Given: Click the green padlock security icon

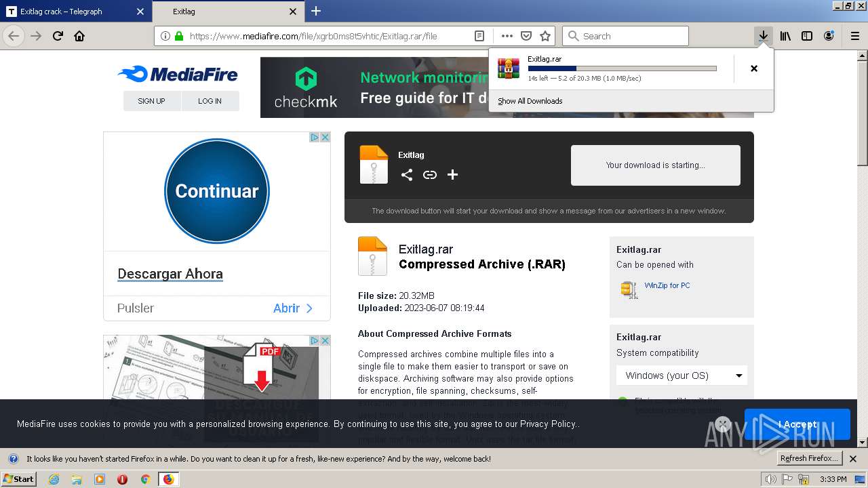Looking at the screenshot, I should (179, 36).
